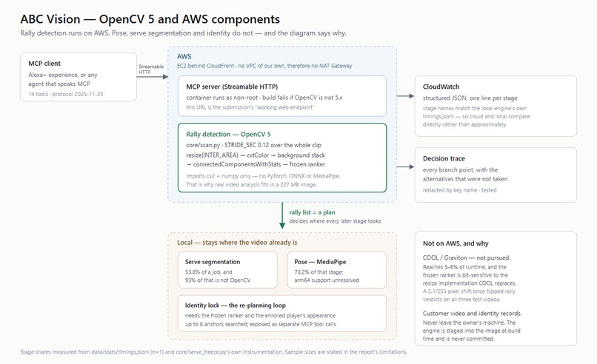Select the Decision trace box
Viewport: 597px width, 364px height.
[x=496, y=175]
